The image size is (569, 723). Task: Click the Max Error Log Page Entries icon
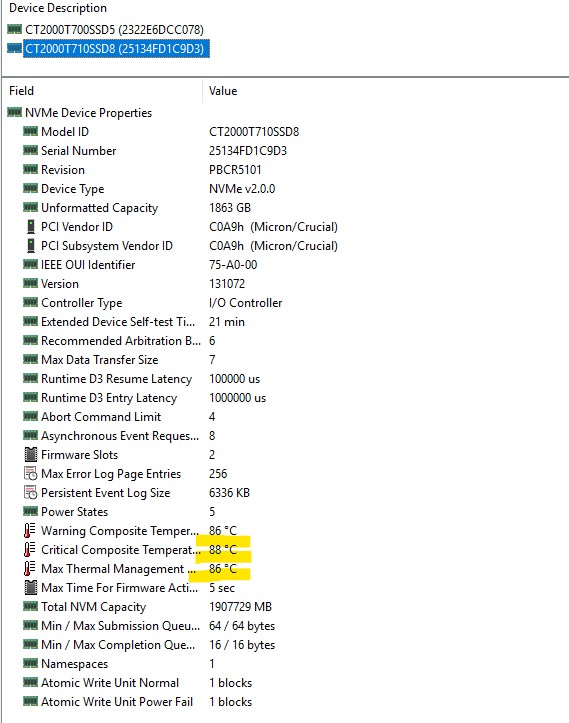click(x=30, y=474)
